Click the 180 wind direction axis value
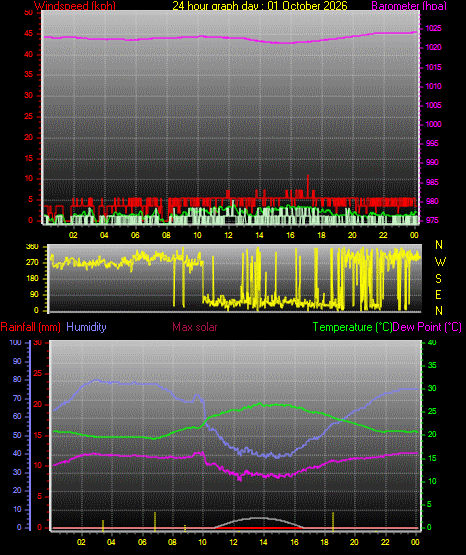 pos(32,279)
